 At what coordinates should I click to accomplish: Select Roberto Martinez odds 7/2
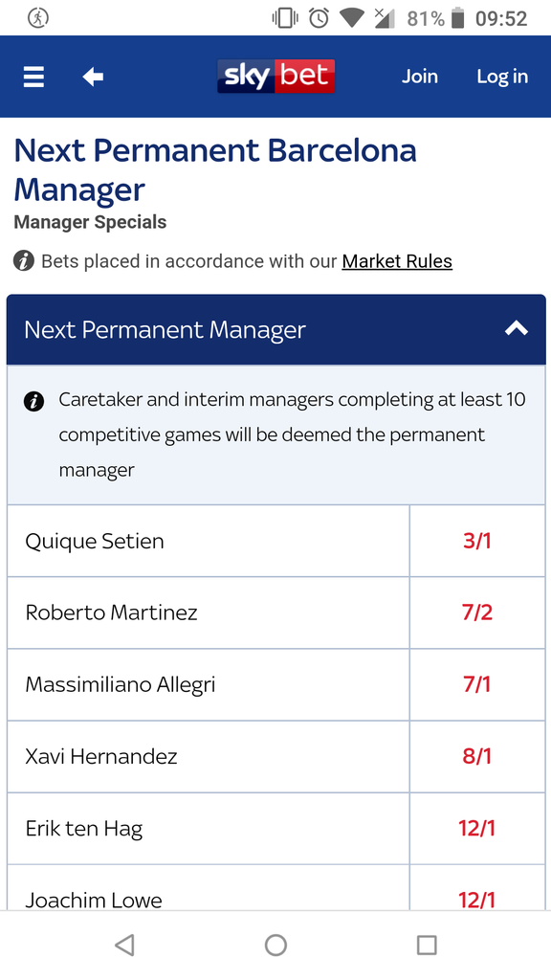pyautogui.click(x=477, y=612)
